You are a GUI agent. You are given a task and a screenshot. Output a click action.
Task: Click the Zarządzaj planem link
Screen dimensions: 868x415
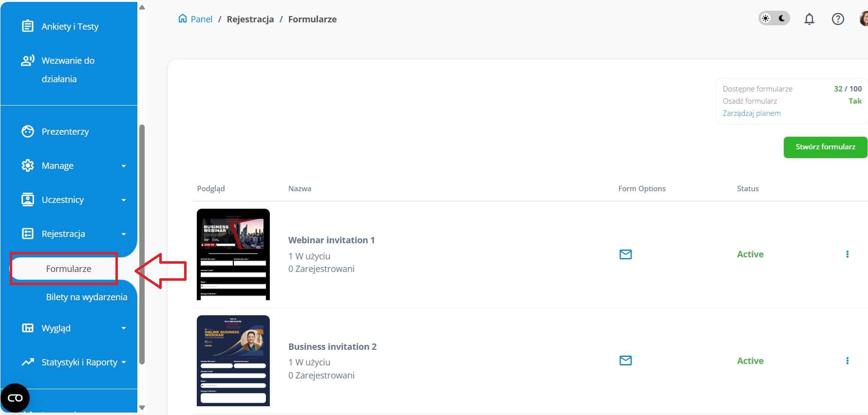(x=751, y=113)
